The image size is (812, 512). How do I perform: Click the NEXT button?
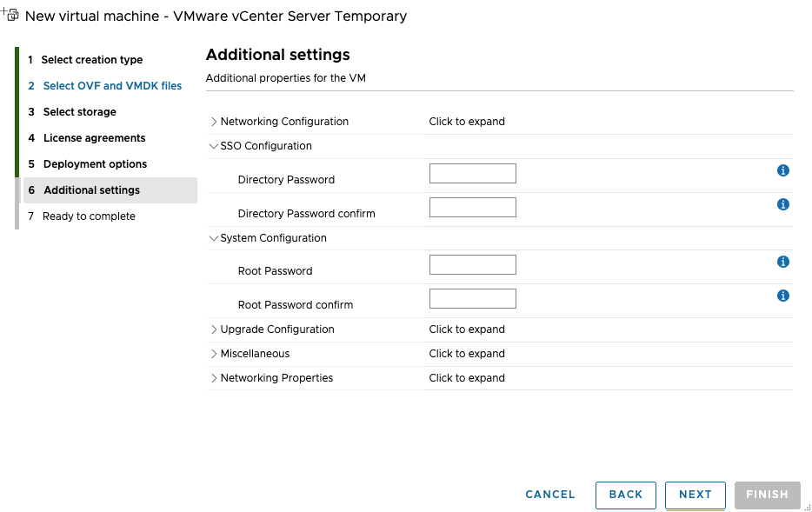pyautogui.click(x=695, y=495)
